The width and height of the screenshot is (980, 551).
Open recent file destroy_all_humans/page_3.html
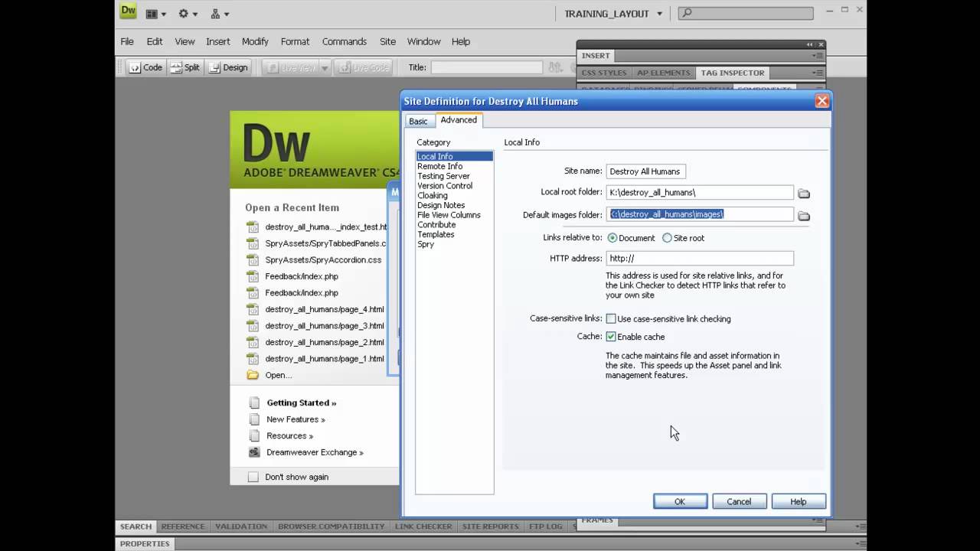[x=325, y=326]
